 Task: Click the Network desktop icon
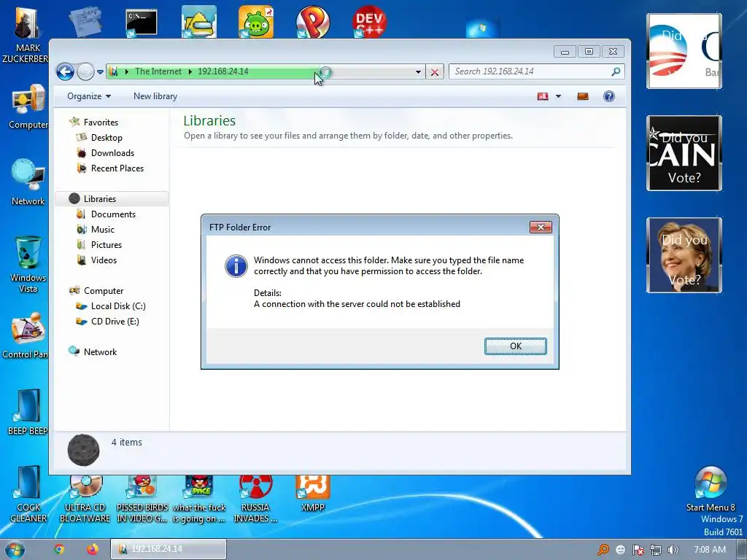tap(28, 182)
